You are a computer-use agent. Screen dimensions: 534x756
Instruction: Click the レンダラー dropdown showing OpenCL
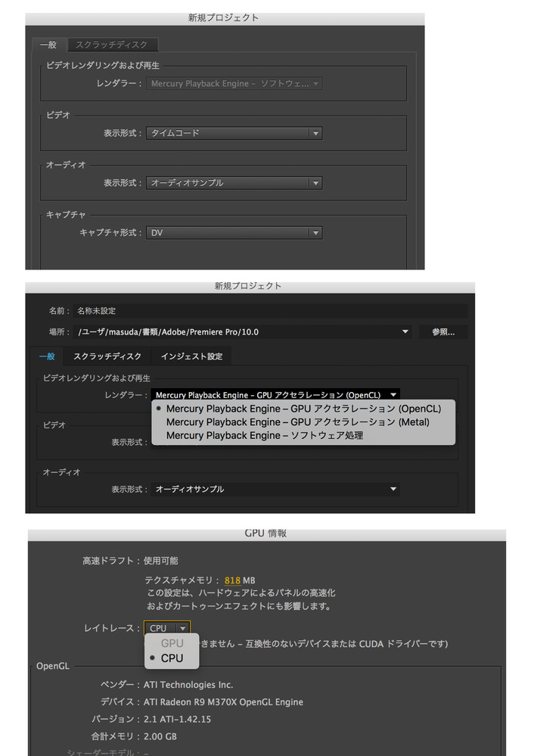275,395
